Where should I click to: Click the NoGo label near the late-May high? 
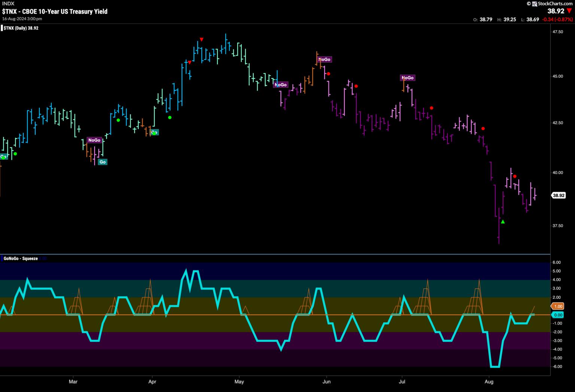(x=324, y=59)
